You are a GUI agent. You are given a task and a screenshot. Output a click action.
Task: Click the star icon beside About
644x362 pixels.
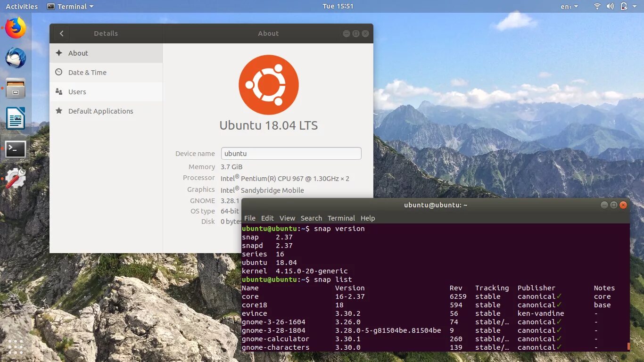pyautogui.click(x=59, y=53)
